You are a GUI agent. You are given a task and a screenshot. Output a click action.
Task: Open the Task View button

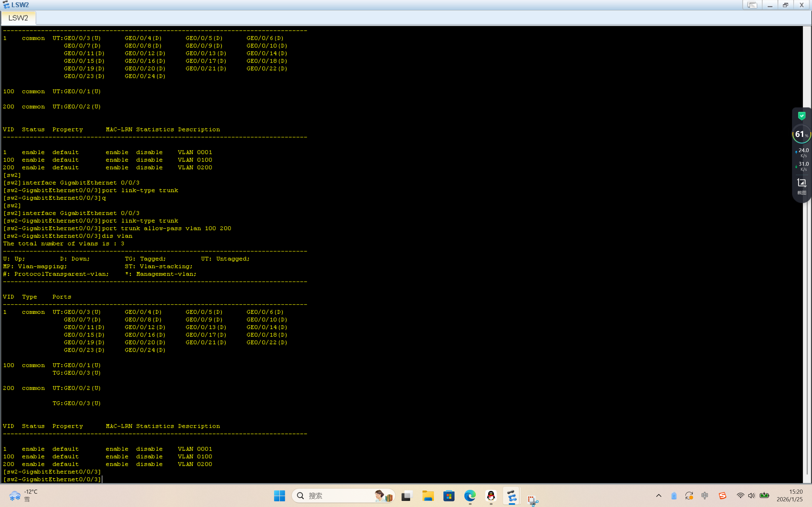click(x=407, y=496)
